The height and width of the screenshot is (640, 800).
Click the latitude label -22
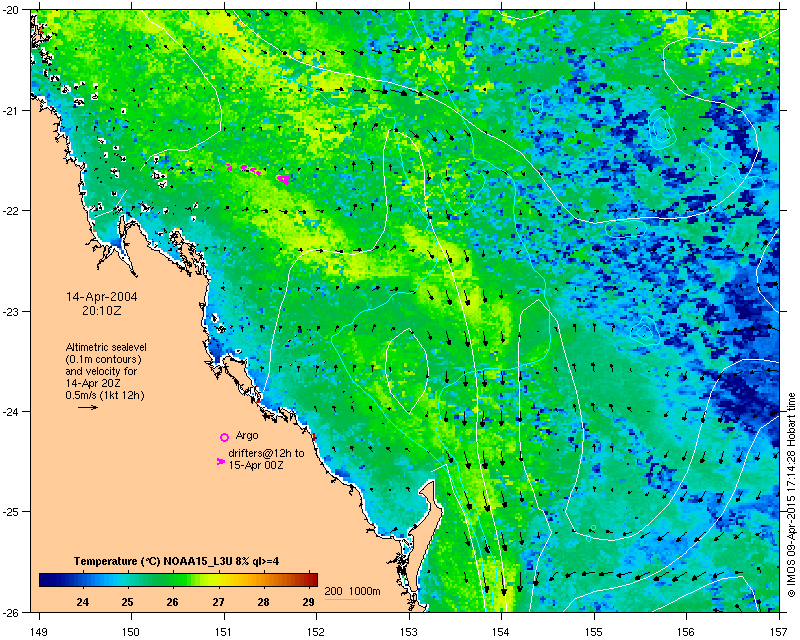tap(10, 211)
